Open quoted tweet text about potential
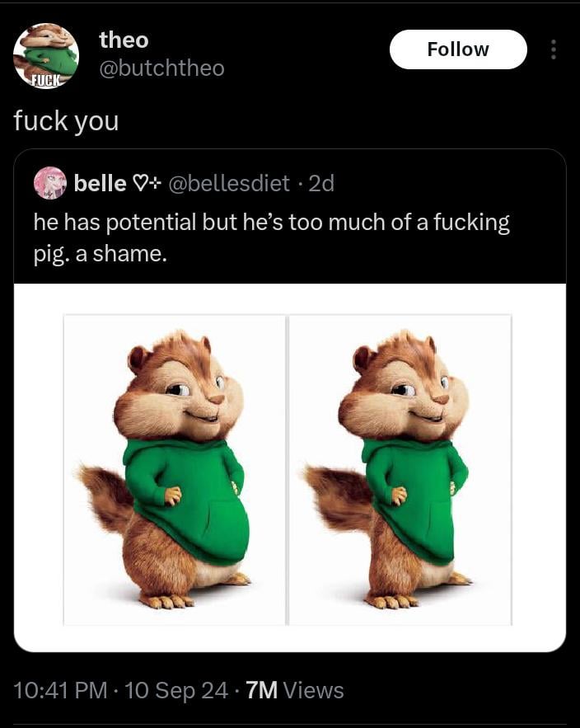The width and height of the screenshot is (580, 728). (x=271, y=237)
